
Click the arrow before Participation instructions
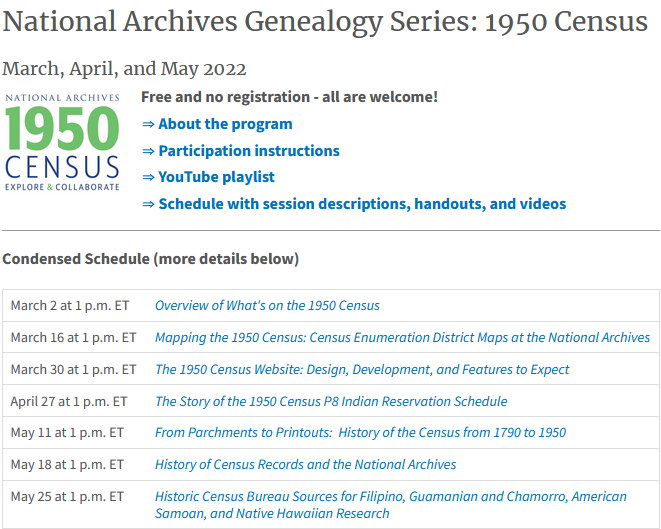coord(148,151)
